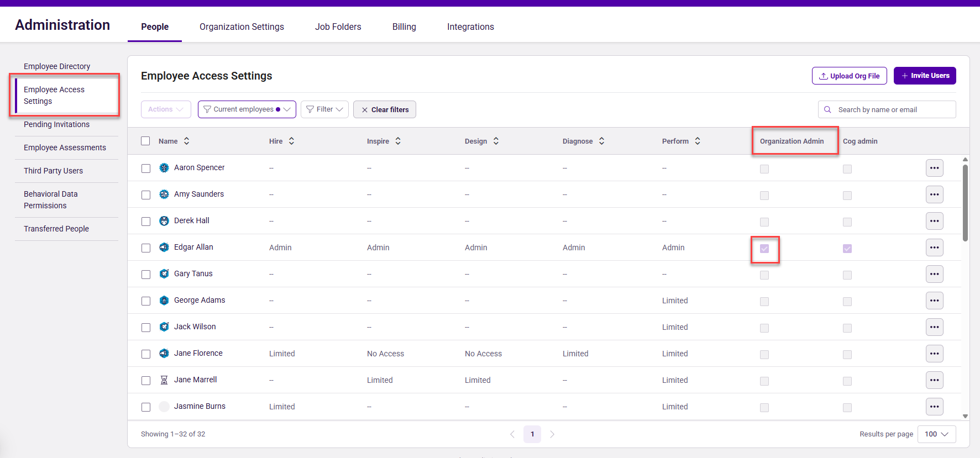
Task: Click the sort arrows beside Diagnose
Action: (601, 141)
